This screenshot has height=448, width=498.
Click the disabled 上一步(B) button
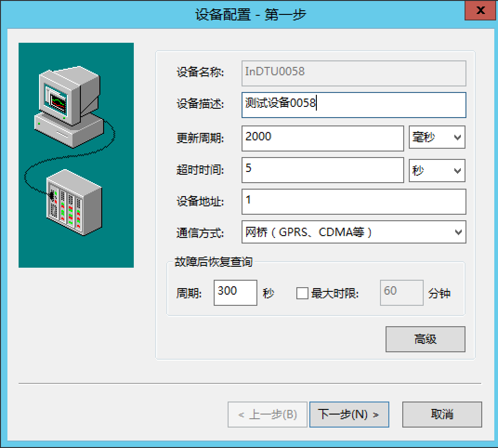(x=268, y=414)
